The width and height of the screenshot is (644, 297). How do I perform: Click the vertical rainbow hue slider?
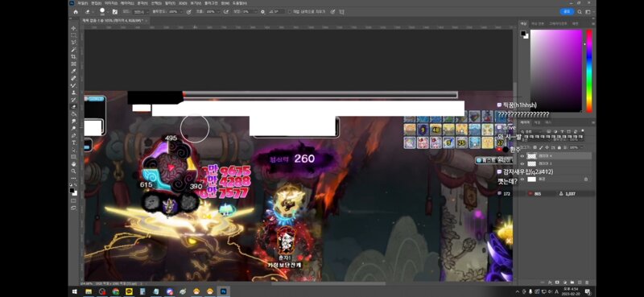pos(589,71)
